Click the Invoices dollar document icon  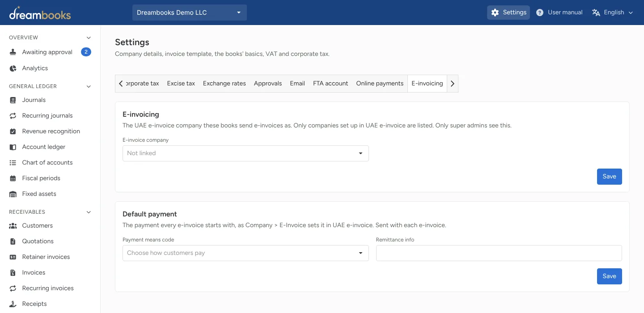point(13,273)
